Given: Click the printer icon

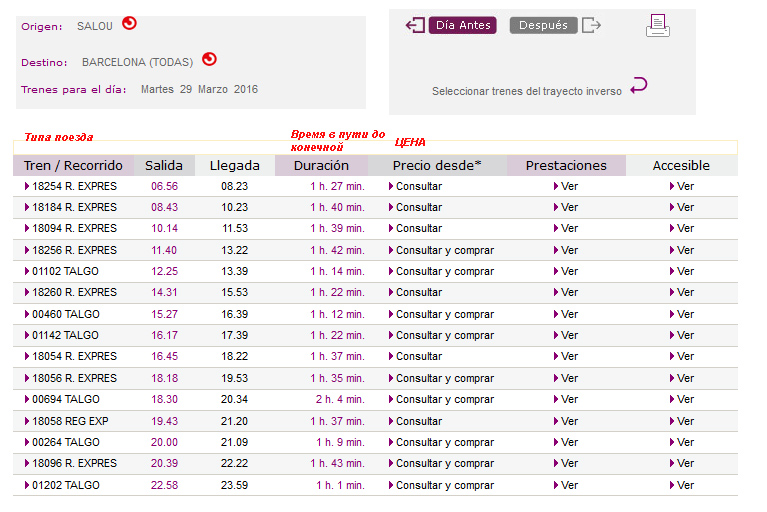Looking at the screenshot, I should [657, 25].
